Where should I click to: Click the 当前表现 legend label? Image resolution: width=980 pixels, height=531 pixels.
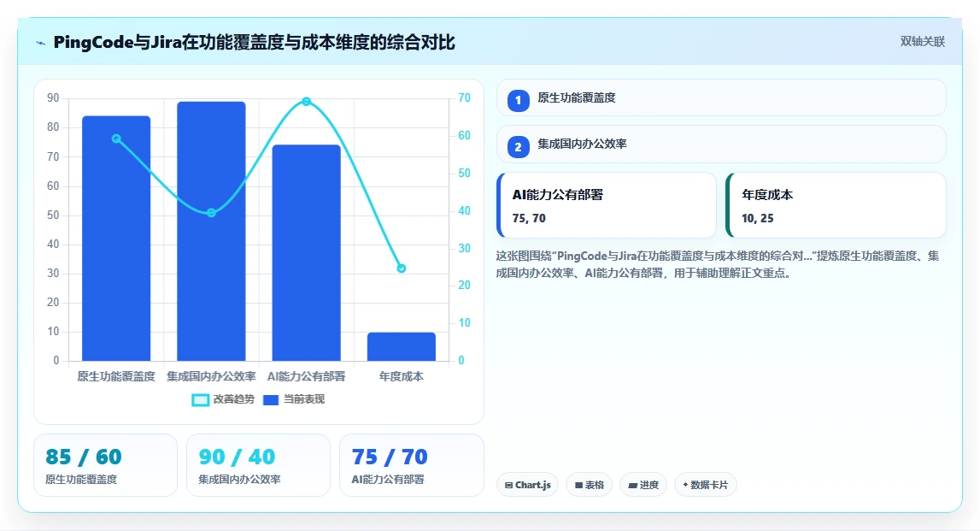(304, 399)
